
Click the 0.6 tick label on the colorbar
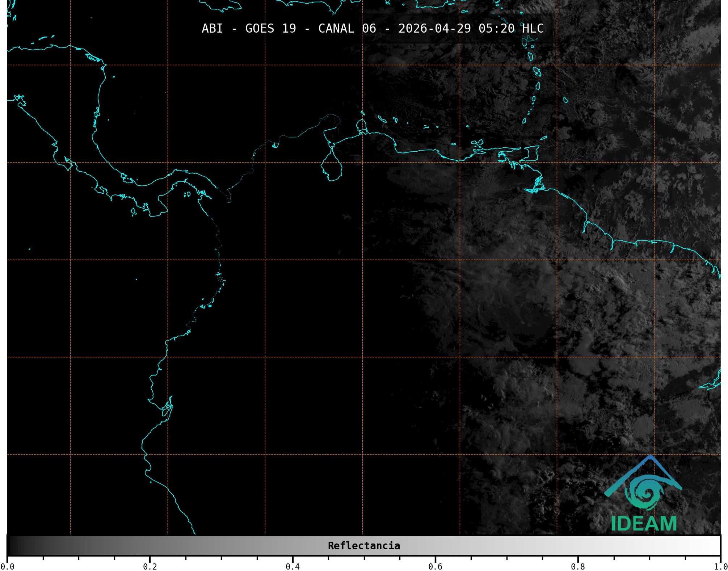[x=435, y=566]
